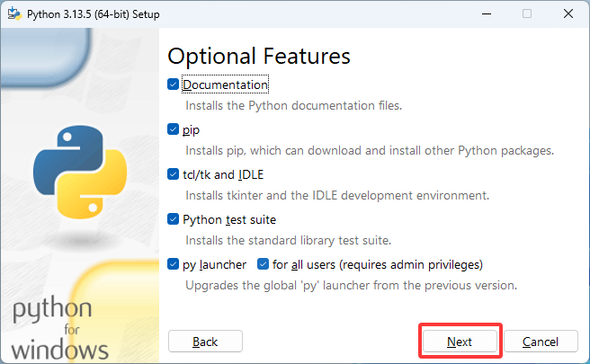Click the 'Optional Features' heading
This screenshot has height=364, width=590.
[x=259, y=55]
